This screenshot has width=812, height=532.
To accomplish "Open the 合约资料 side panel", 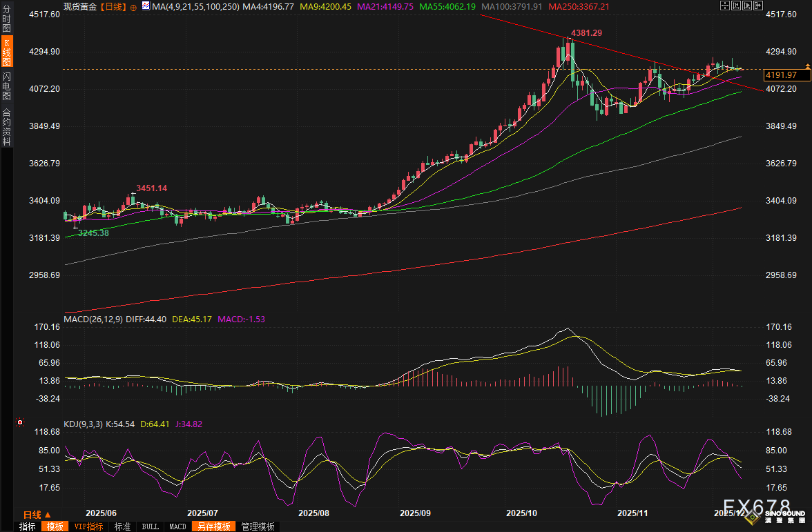I will point(7,126).
